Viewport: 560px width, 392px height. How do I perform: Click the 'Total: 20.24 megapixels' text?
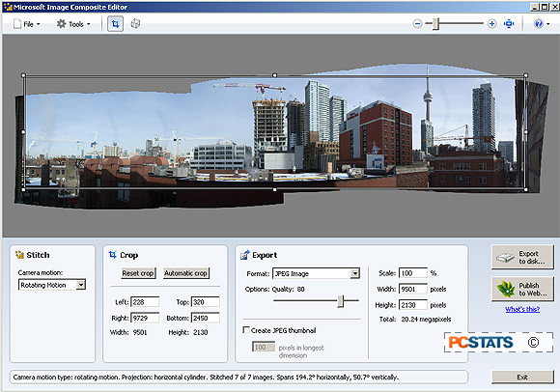[x=415, y=320]
